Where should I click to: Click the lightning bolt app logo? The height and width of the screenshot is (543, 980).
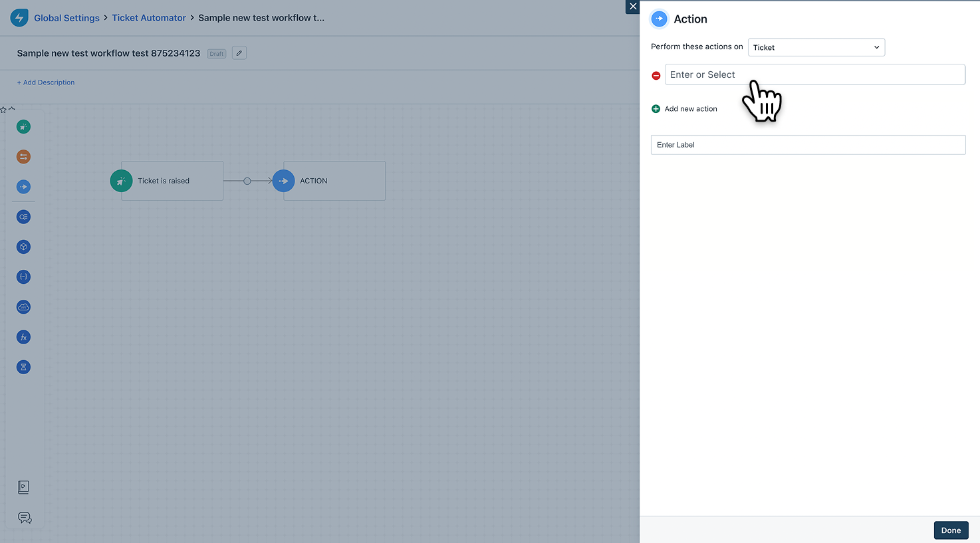tap(19, 18)
